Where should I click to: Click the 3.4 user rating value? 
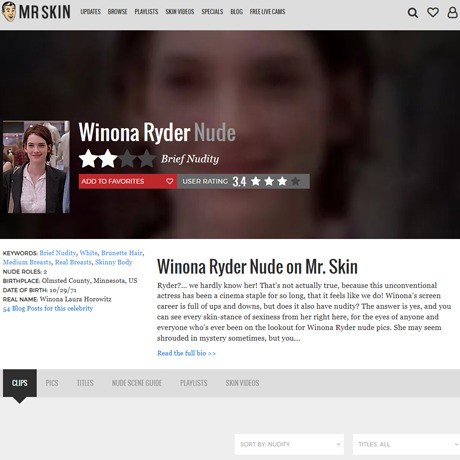239,181
